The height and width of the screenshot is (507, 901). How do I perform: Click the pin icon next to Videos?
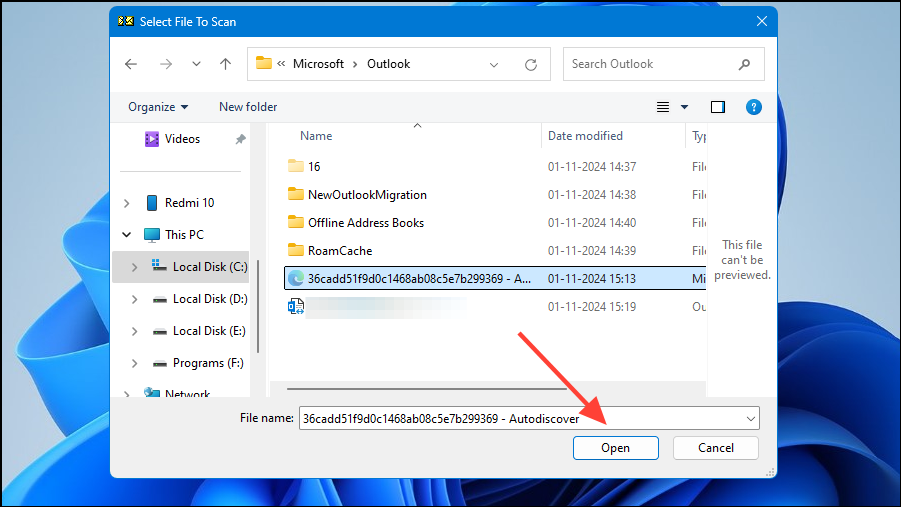click(240, 139)
